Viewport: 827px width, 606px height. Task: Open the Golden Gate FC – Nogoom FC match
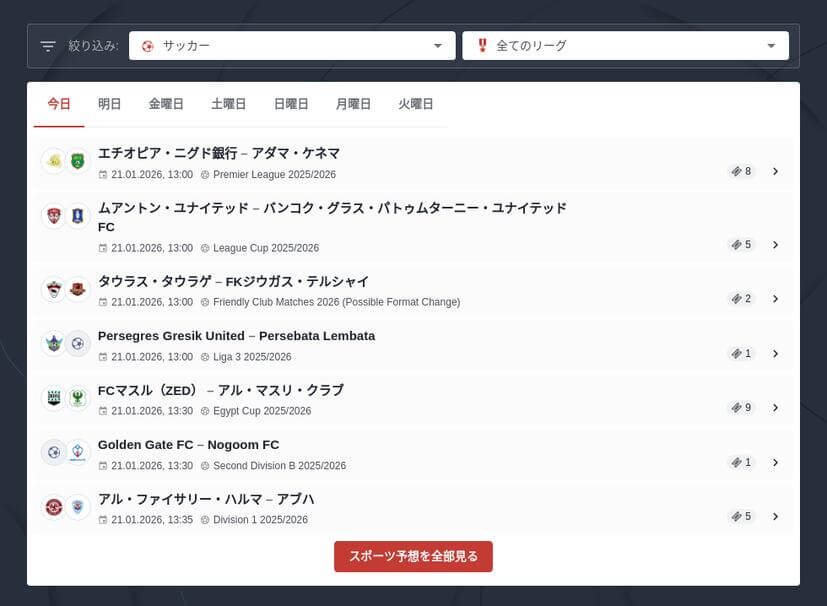(x=189, y=445)
